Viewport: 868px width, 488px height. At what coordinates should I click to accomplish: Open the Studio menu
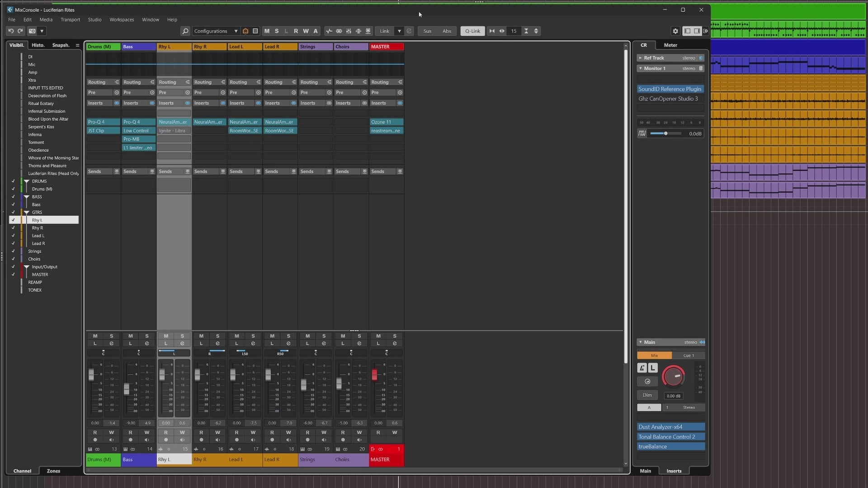(x=94, y=19)
